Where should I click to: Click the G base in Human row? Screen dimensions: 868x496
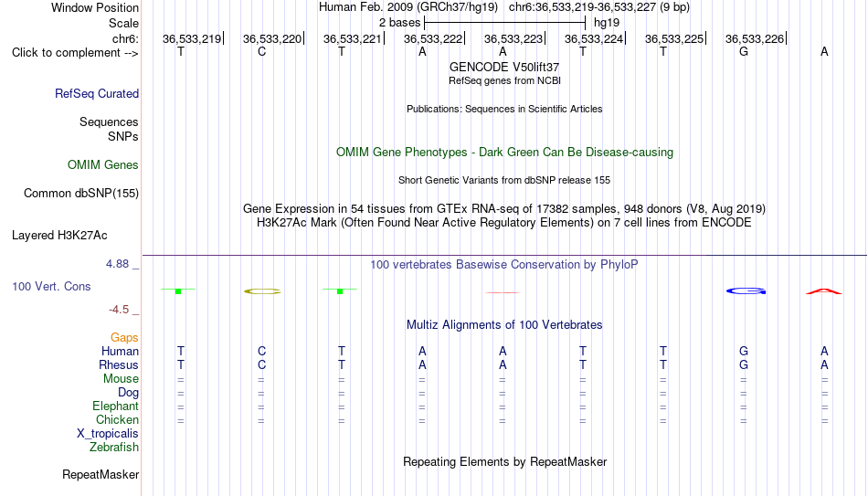click(x=744, y=351)
